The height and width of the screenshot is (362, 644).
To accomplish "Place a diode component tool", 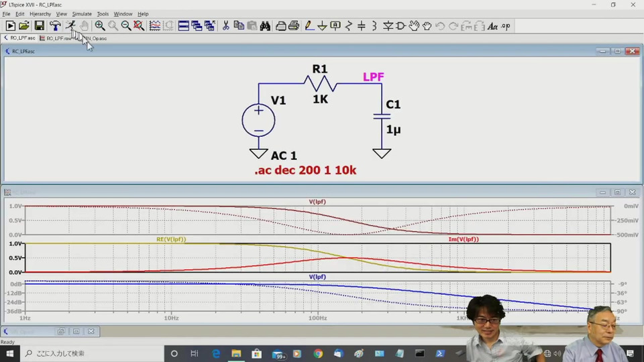I will pyautogui.click(x=388, y=26).
